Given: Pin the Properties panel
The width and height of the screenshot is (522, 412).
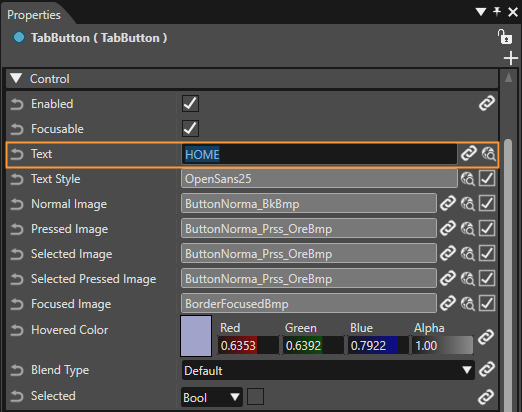Looking at the screenshot, I should (x=497, y=12).
